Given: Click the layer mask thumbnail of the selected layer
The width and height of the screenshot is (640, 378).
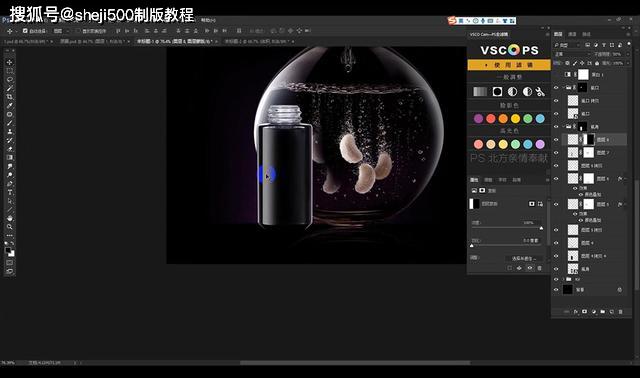Looking at the screenshot, I should click(x=589, y=140).
